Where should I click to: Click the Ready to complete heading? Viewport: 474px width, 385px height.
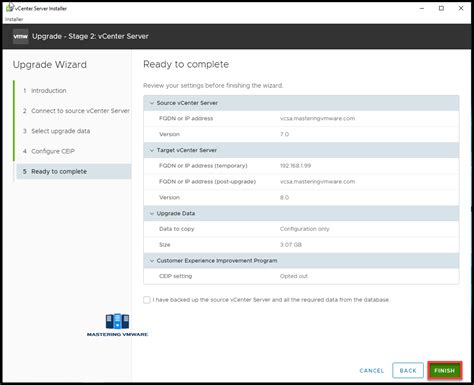tap(186, 64)
